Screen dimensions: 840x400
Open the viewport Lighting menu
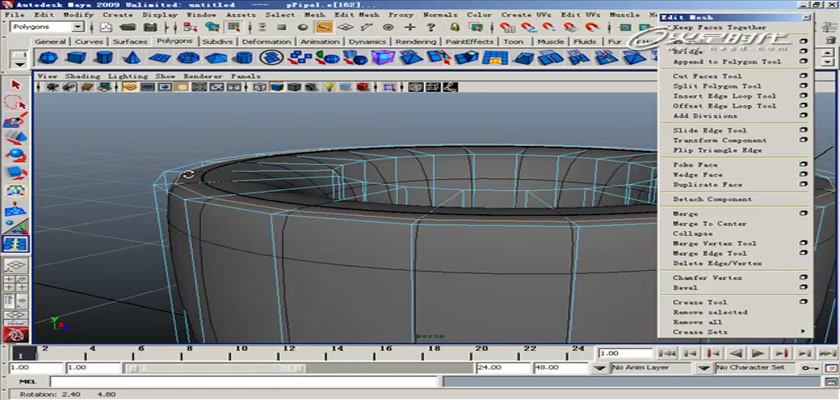pyautogui.click(x=128, y=76)
